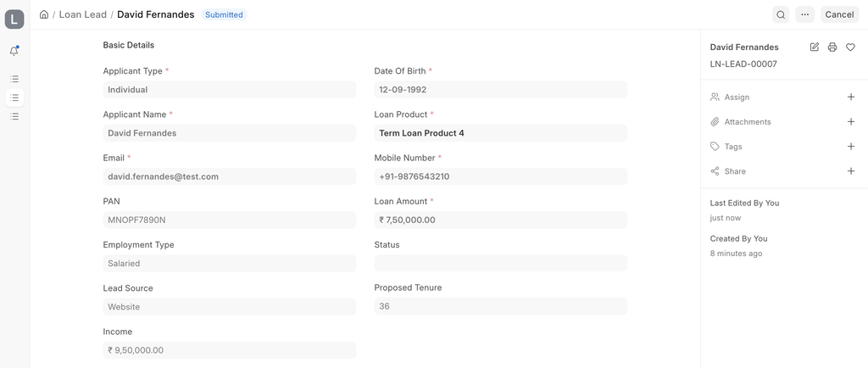Click the Email field david.fernandes@test.com
The height and width of the screenshot is (368, 868).
[x=229, y=176]
